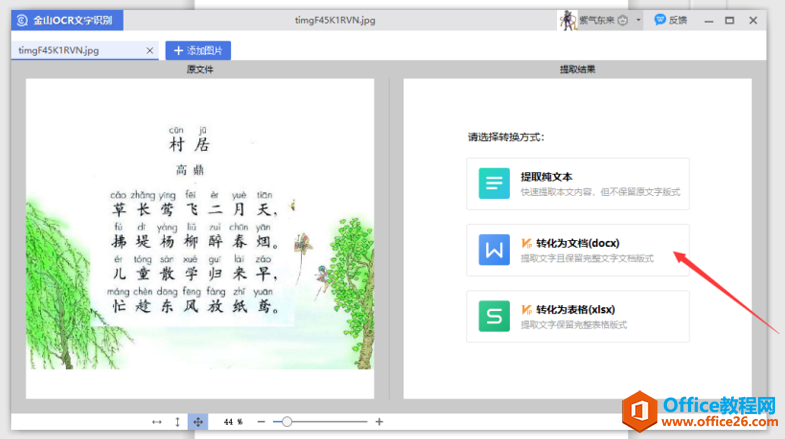Screen dimensions: 785x439
Task: Click the green S xlsx icon
Action: (494, 316)
